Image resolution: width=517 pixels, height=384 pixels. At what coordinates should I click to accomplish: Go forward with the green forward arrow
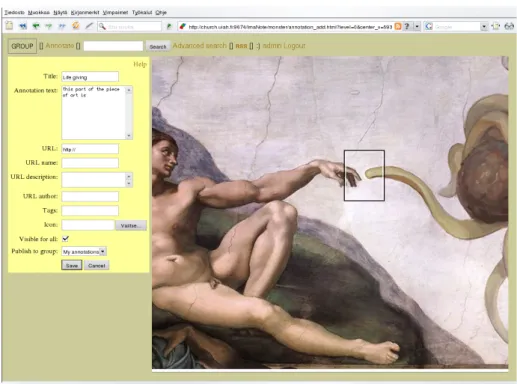[49, 26]
